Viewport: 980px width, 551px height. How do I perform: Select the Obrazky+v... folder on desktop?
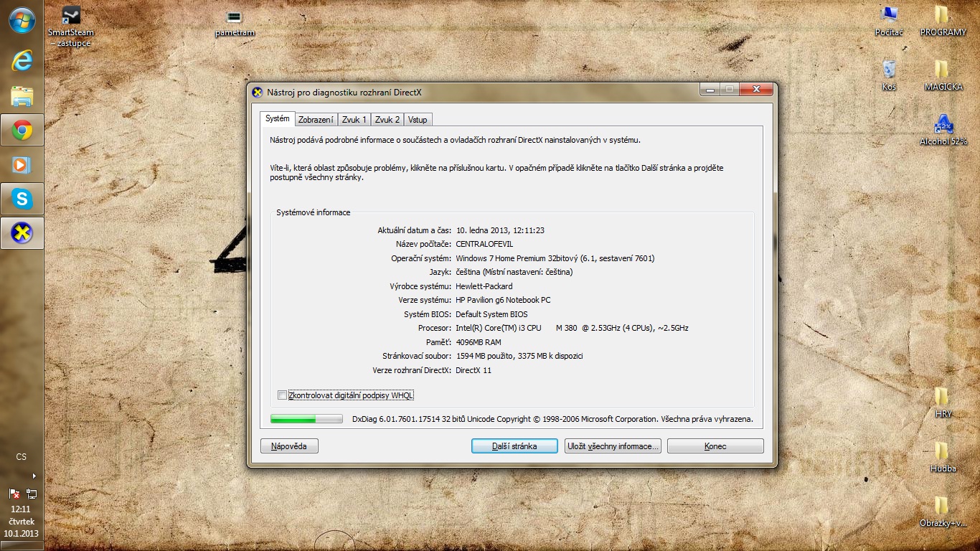(943, 512)
